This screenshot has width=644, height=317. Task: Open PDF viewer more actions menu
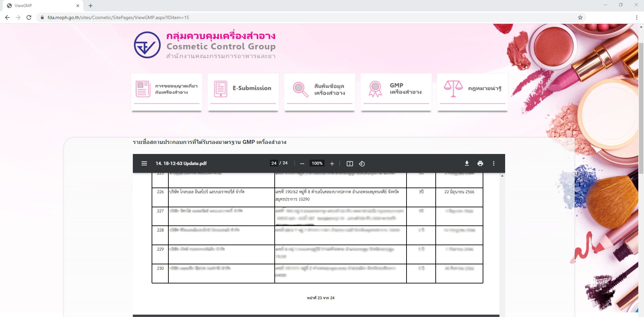pyautogui.click(x=493, y=163)
